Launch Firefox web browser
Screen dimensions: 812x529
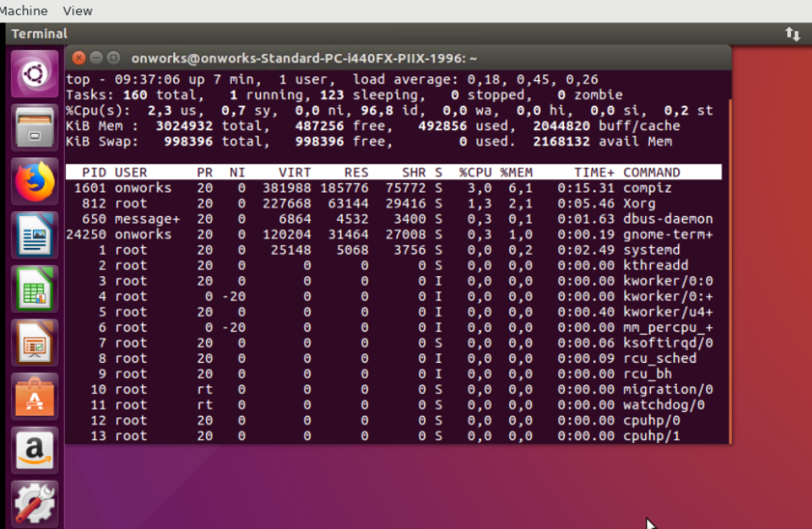click(x=35, y=182)
